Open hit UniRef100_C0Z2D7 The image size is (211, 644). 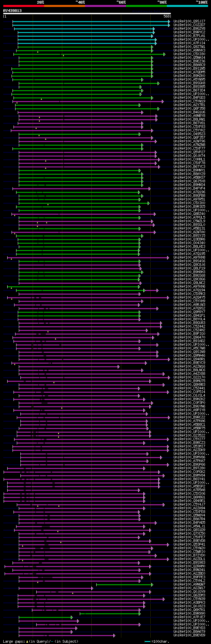(189, 25)
